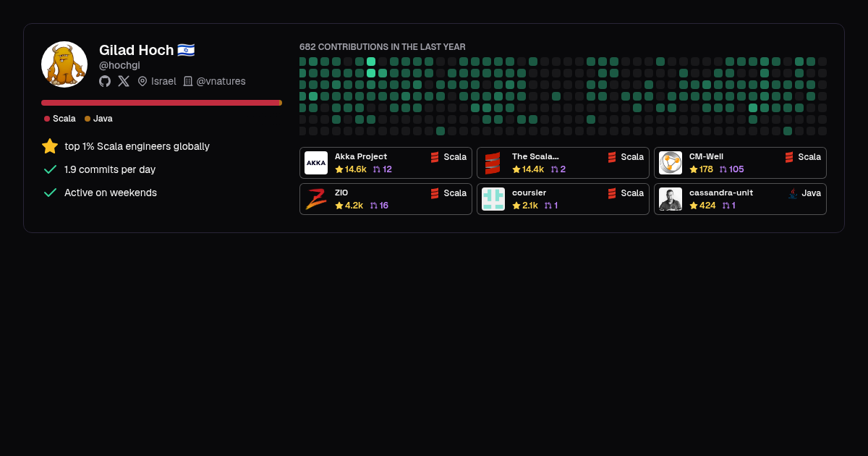
Task: Click the gold star badge for top 1% Scala
Action: [50, 146]
